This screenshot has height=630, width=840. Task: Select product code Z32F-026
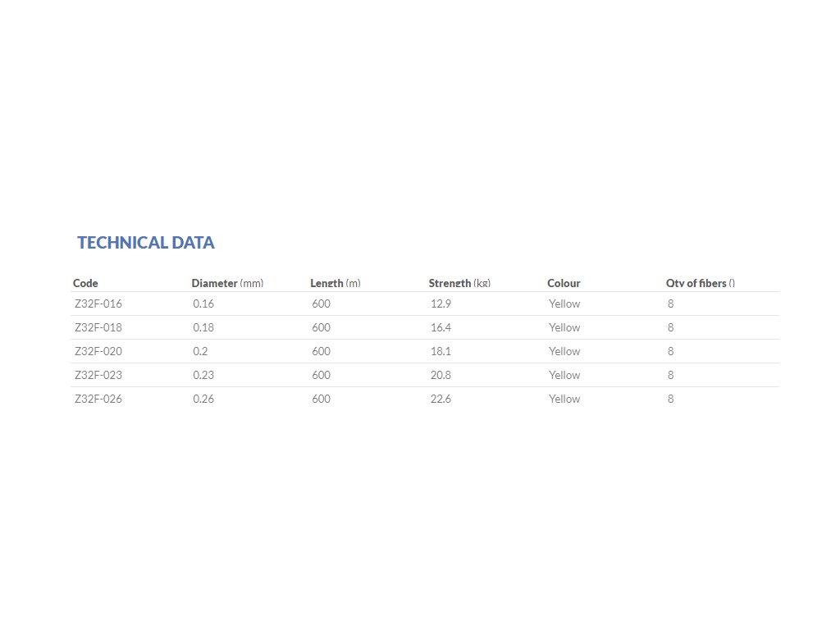click(98, 399)
